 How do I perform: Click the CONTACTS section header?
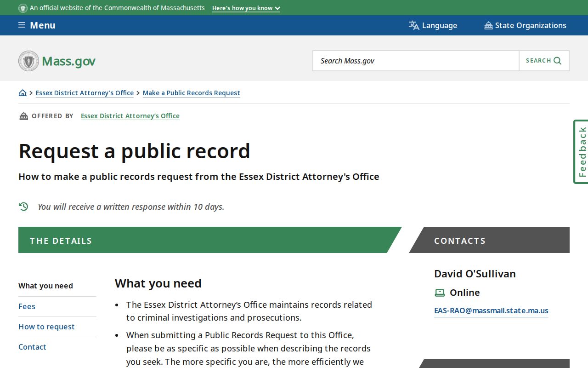(489, 240)
